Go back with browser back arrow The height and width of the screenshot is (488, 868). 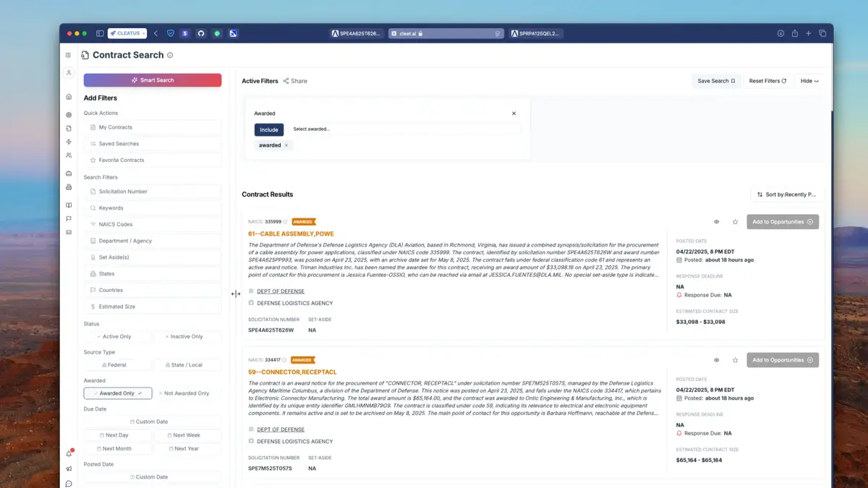[156, 33]
